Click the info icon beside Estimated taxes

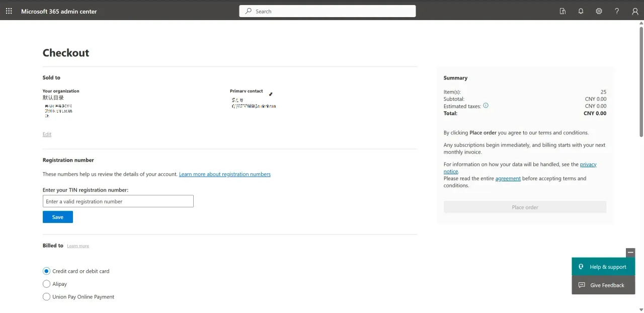point(486,106)
